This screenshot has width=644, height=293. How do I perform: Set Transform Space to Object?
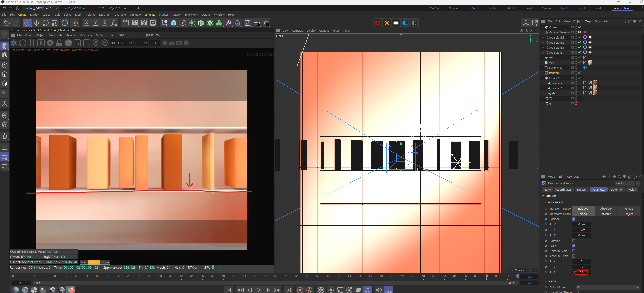click(x=628, y=214)
